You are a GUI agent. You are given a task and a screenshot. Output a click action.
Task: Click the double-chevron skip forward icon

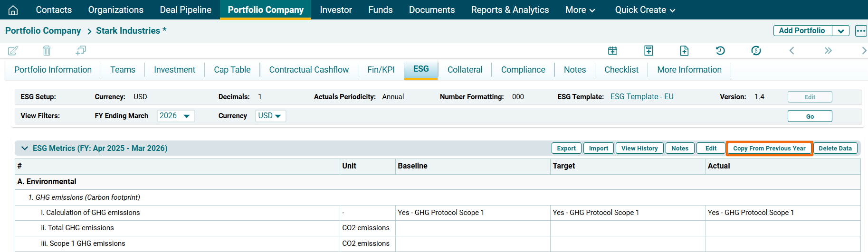pos(828,50)
